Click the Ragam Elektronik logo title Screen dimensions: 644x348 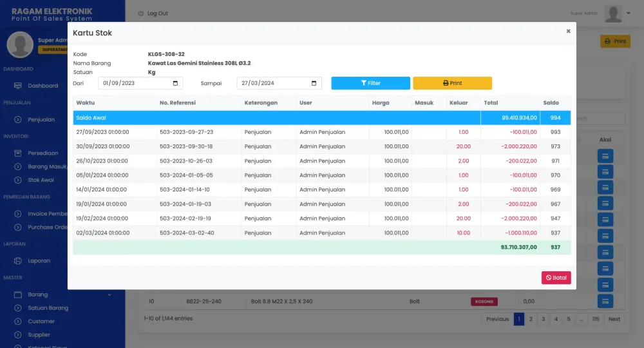tap(52, 12)
